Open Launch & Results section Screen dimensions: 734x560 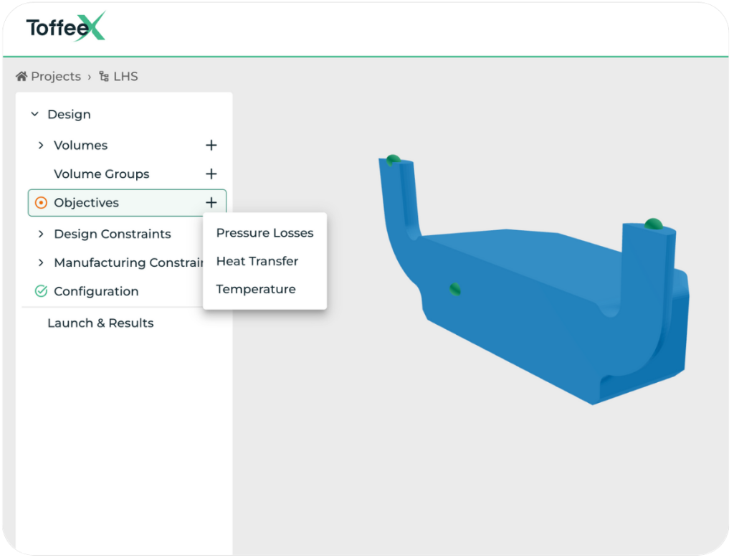pyautogui.click(x=100, y=323)
